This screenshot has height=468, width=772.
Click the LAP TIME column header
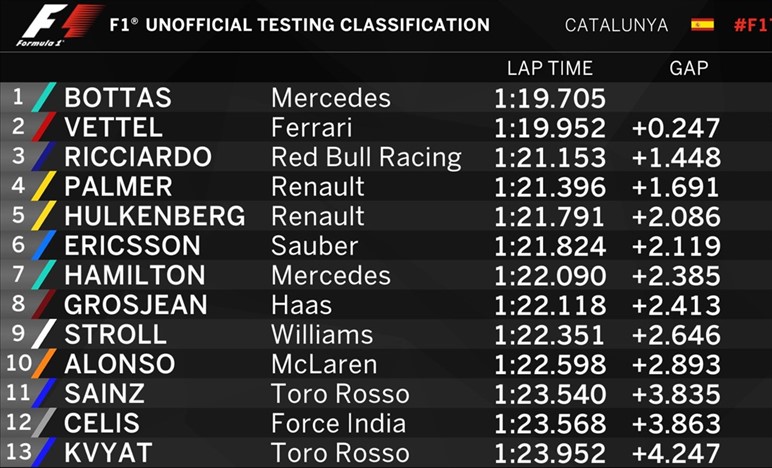(x=549, y=68)
